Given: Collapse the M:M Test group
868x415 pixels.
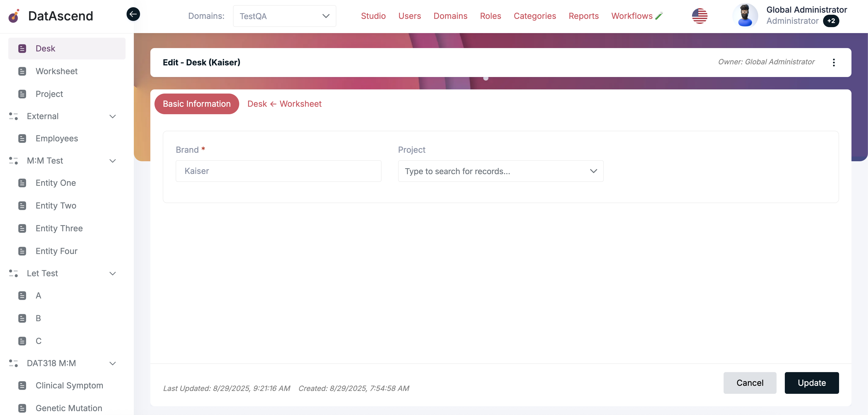Looking at the screenshot, I should tap(113, 161).
